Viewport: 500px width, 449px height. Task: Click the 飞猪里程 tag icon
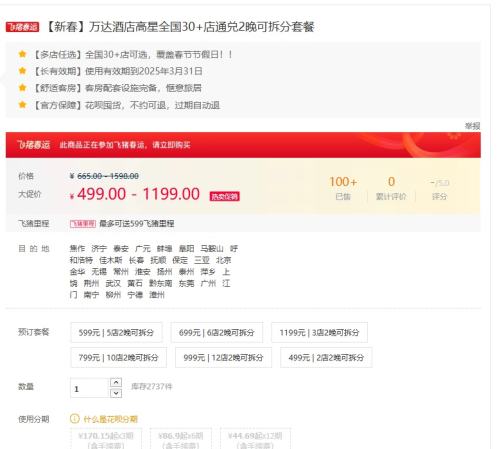[83, 224]
